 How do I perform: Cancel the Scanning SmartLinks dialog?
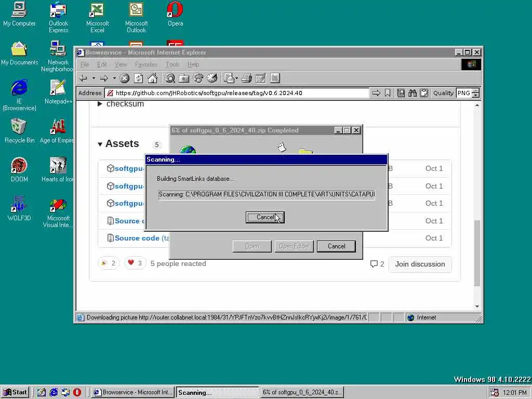tap(265, 217)
